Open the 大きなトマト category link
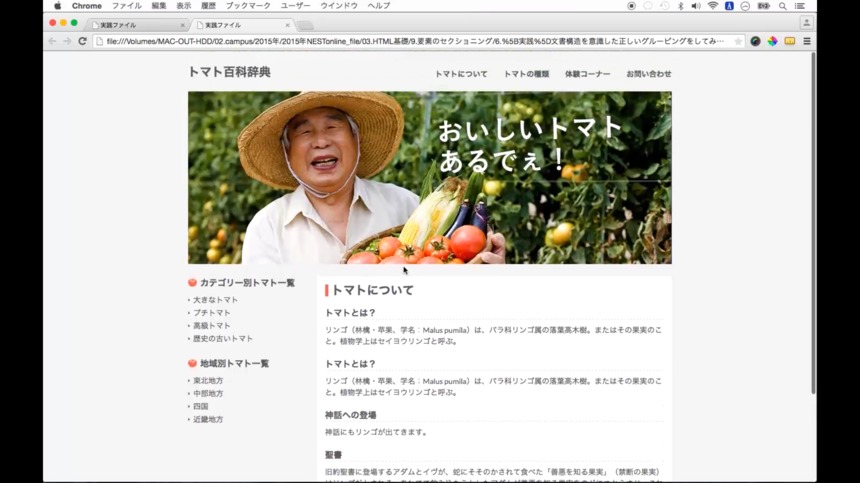The width and height of the screenshot is (860, 483). click(215, 300)
